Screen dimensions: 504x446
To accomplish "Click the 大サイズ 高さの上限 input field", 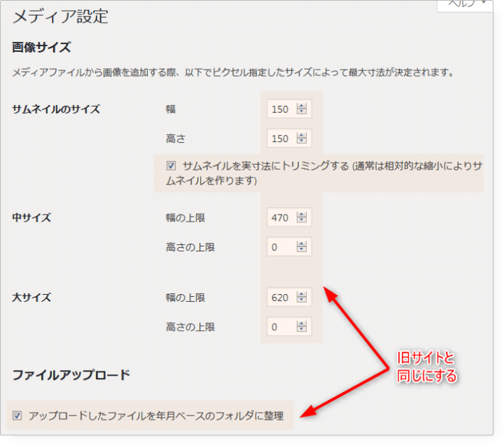I will point(281,327).
